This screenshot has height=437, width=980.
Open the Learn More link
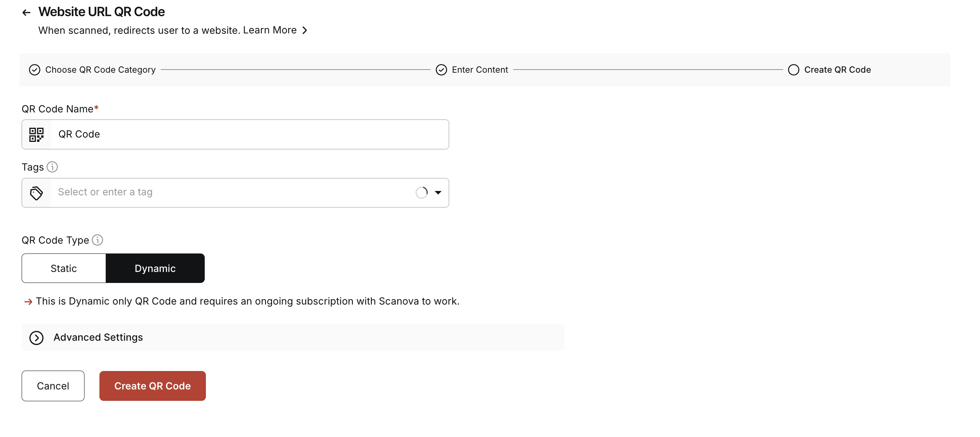270,30
